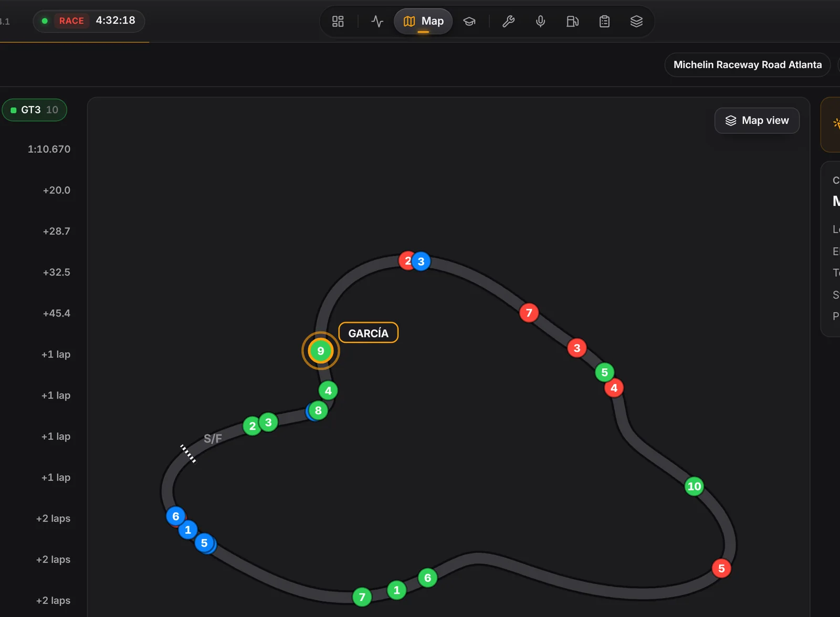The width and height of the screenshot is (840, 617).
Task: Open the layers stack icon in top toolbar
Action: coord(636,22)
